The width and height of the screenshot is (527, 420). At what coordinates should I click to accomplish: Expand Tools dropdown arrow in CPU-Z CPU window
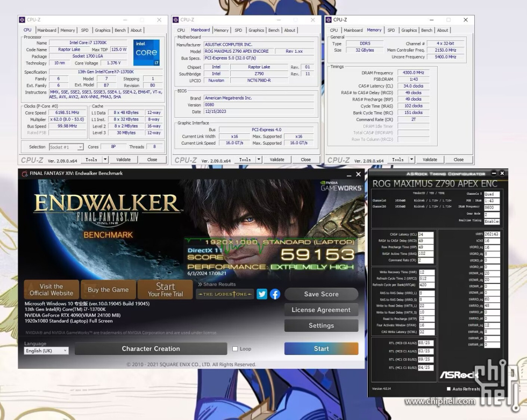tap(105, 160)
